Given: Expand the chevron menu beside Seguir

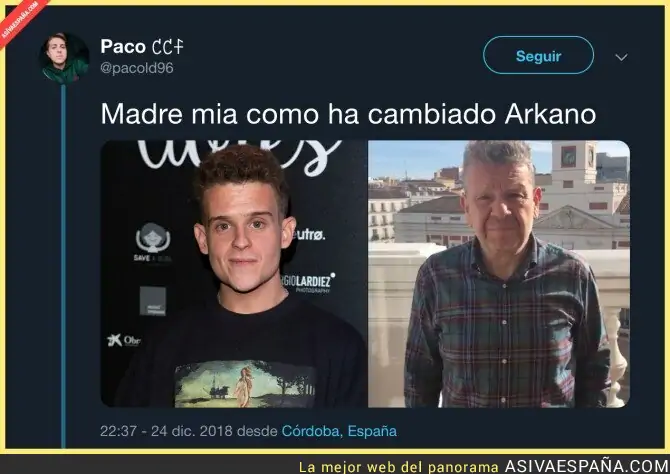Looking at the screenshot, I should point(621,57).
